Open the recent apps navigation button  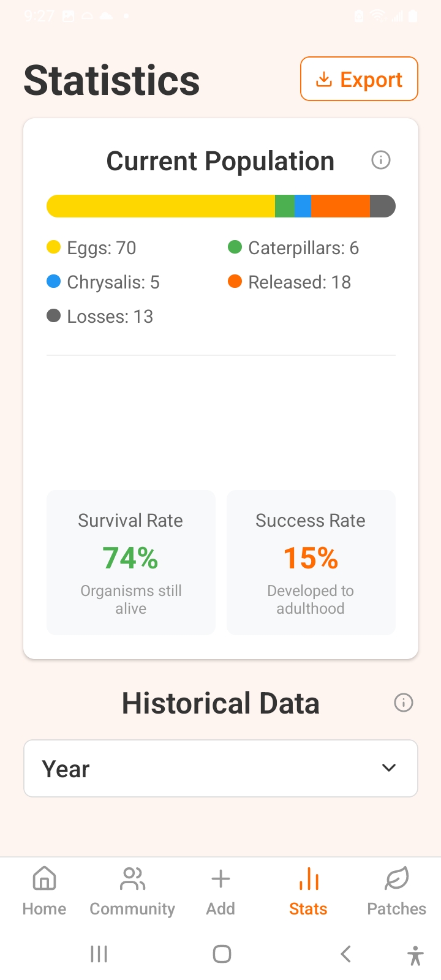[x=99, y=954]
